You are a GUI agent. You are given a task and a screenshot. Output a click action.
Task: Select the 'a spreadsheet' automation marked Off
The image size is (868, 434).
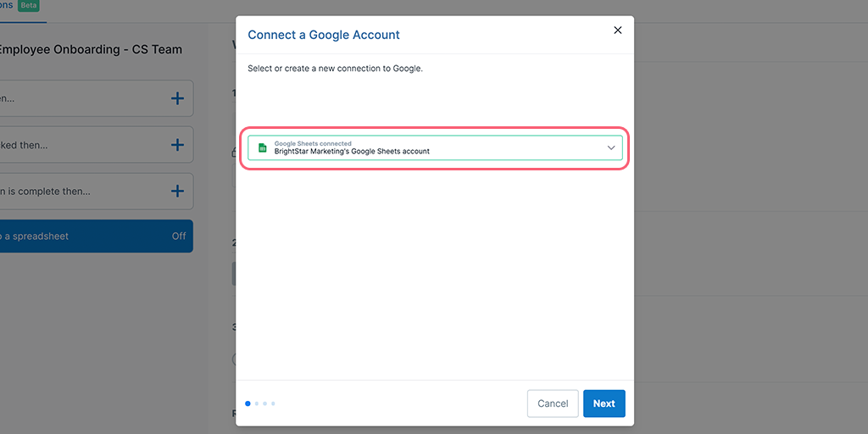[97, 236]
